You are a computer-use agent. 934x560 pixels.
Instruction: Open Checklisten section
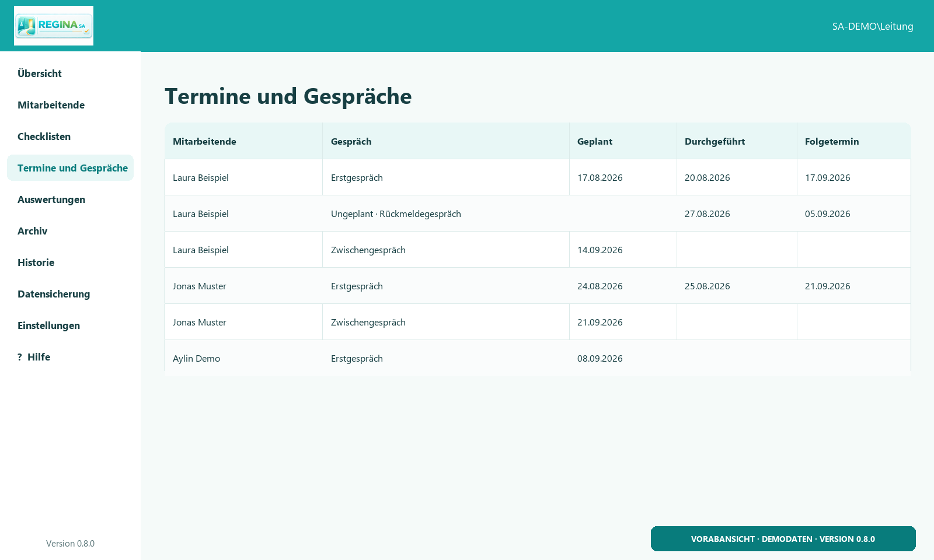70,136
